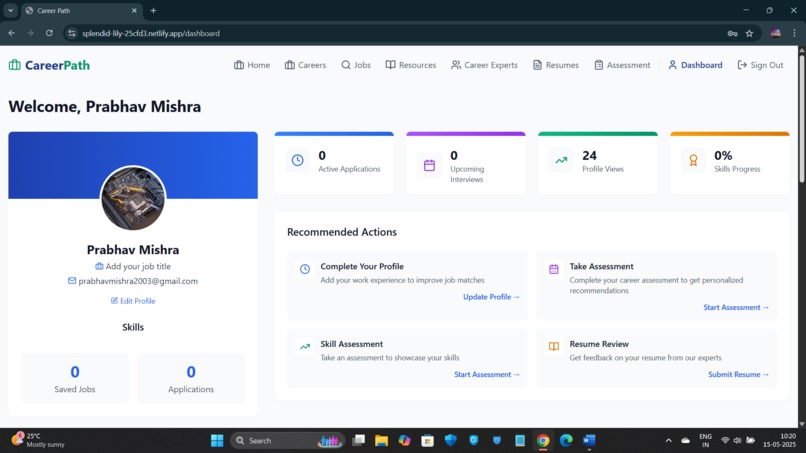
Task: Open File Explorer from the taskbar
Action: click(x=381, y=441)
